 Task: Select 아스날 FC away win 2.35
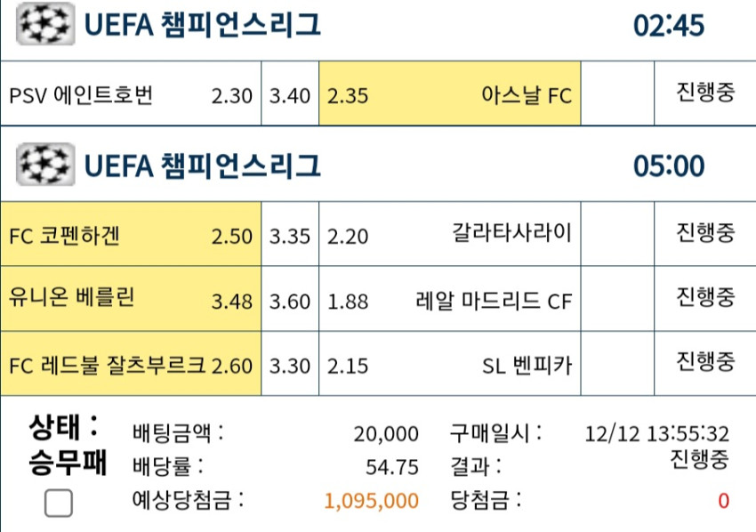(450, 93)
